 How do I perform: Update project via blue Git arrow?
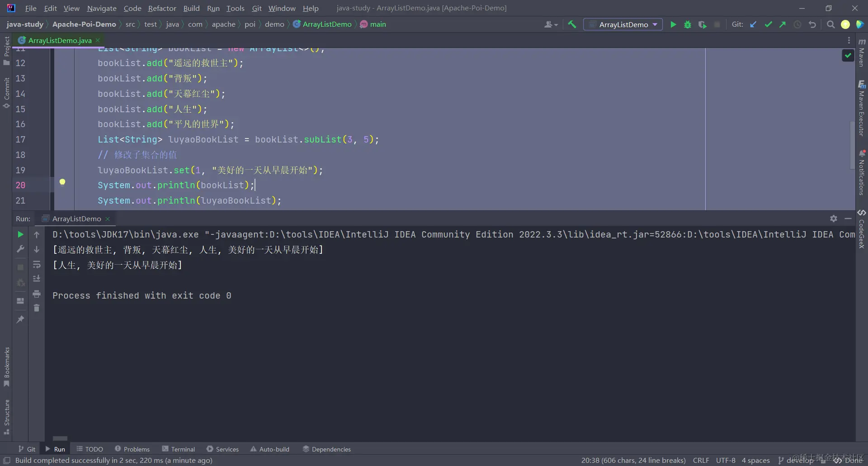tap(753, 24)
